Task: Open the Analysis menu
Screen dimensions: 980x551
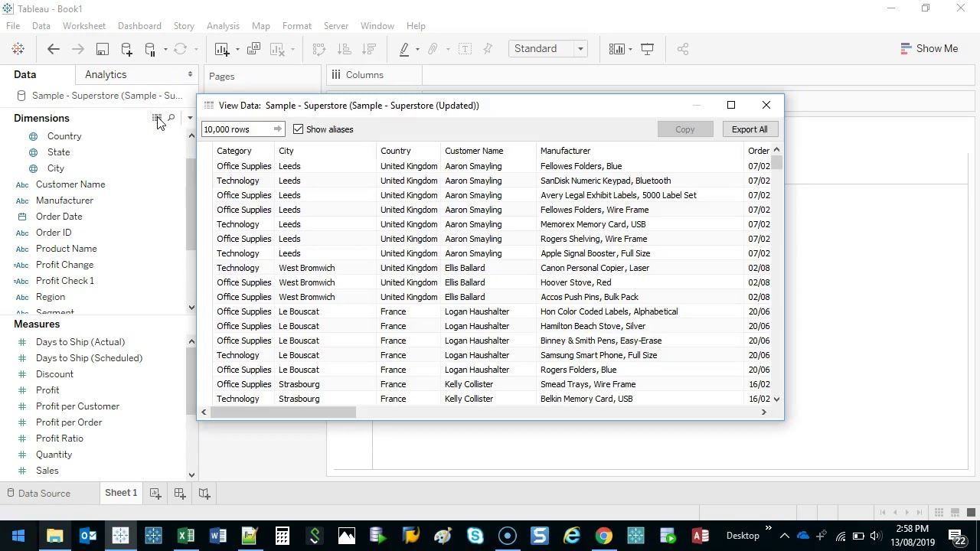Action: [223, 26]
